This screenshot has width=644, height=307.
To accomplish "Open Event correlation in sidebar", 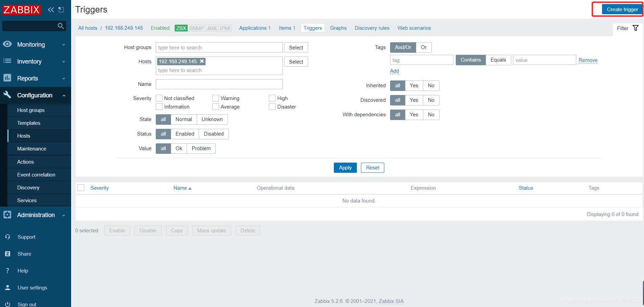I will coord(39,175).
